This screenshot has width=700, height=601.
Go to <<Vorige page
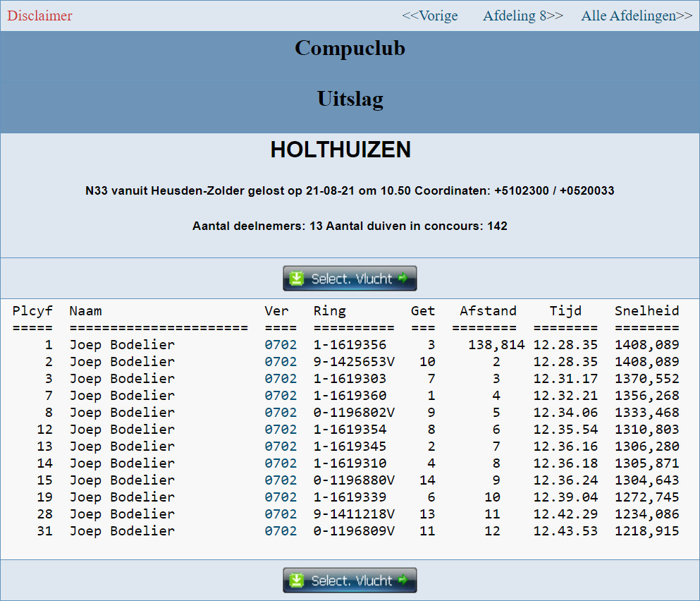pos(430,16)
